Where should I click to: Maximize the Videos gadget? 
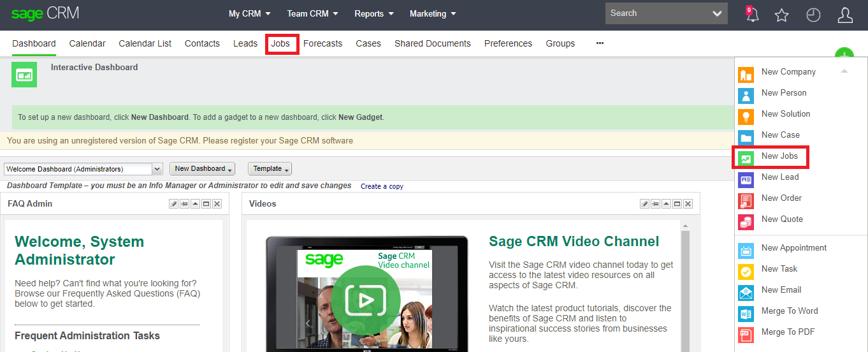677,203
